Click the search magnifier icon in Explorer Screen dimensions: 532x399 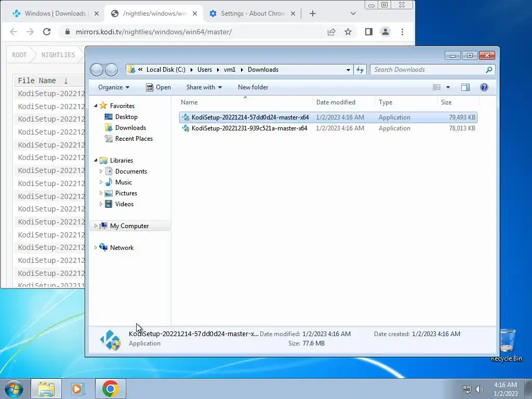pos(489,70)
